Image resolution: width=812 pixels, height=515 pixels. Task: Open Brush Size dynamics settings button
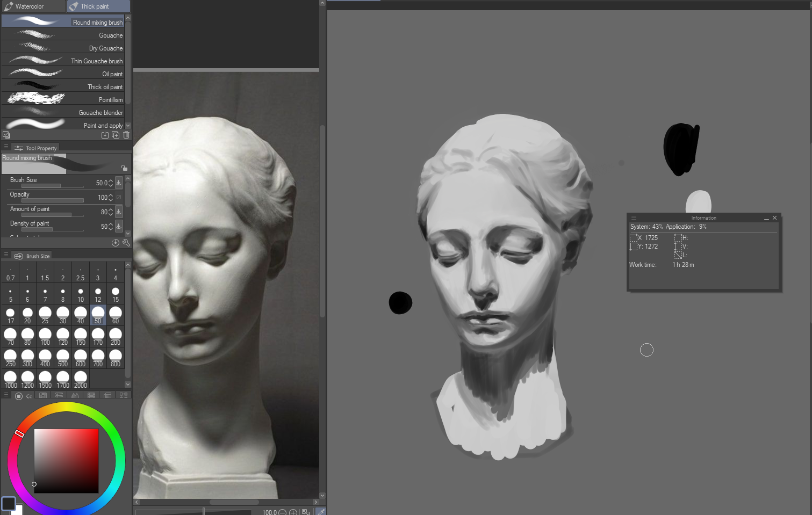(x=119, y=183)
